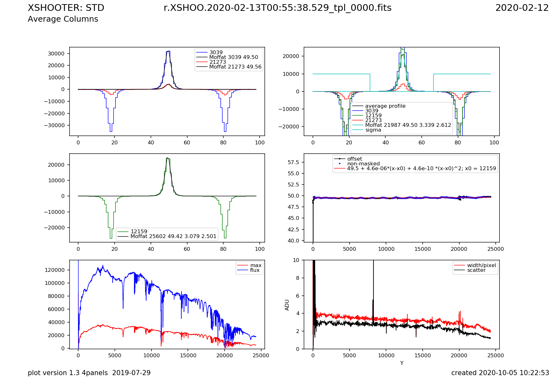Click the "2020-02-12" date label
The height and width of the screenshot is (392, 555).
click(x=522, y=8)
